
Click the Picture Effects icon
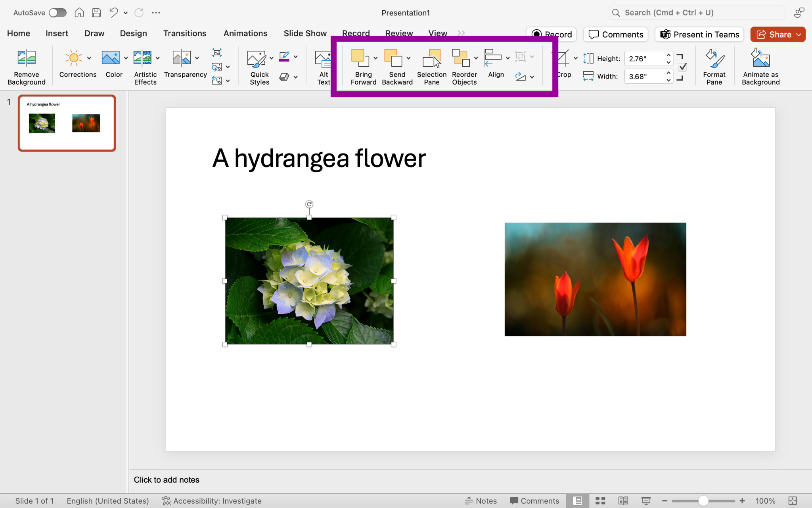coord(284,77)
